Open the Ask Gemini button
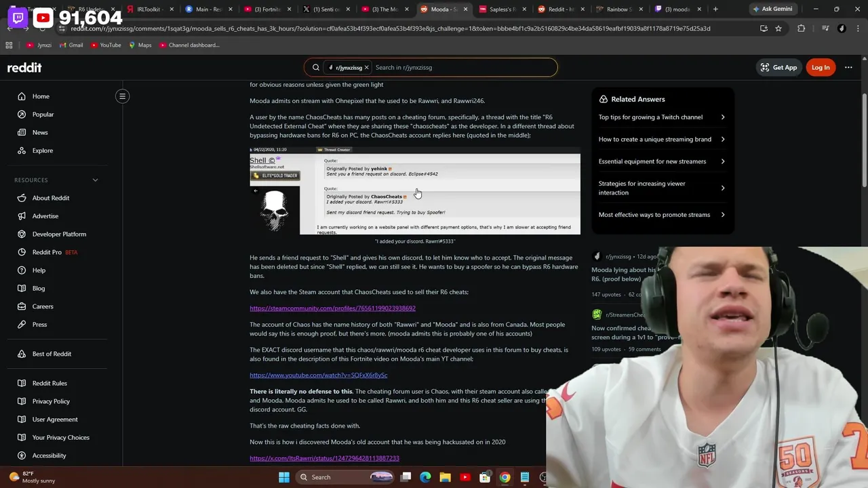The height and width of the screenshot is (488, 868). [x=771, y=9]
